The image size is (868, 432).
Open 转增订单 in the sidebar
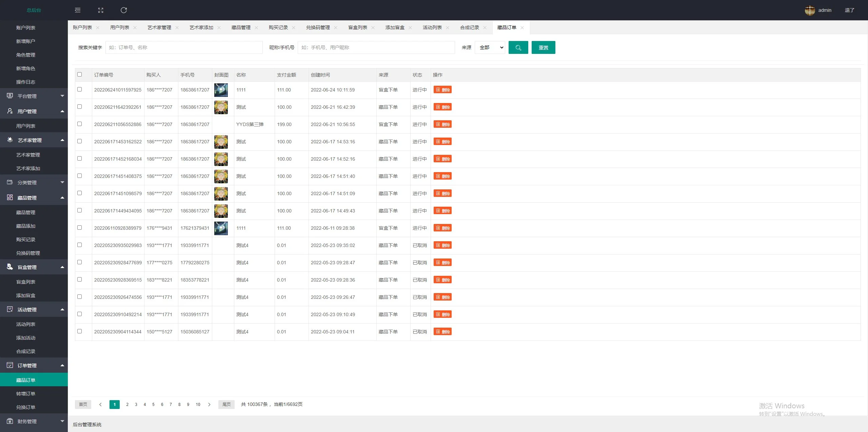point(26,393)
